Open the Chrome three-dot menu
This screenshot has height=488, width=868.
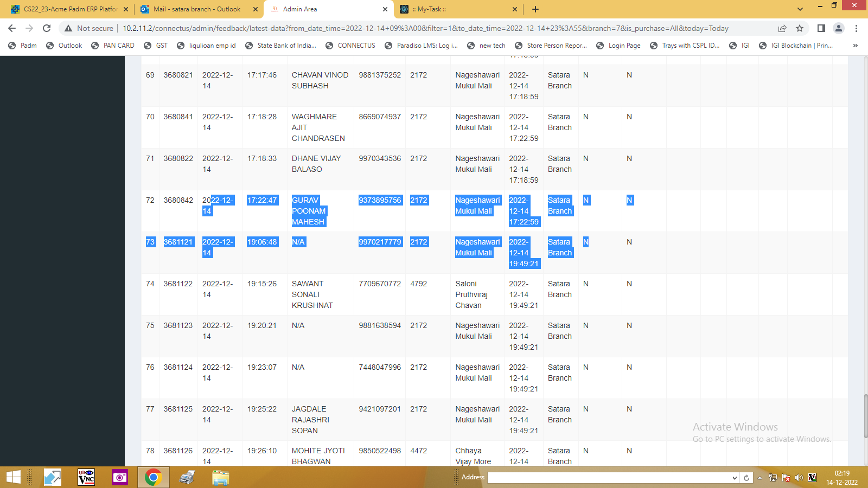(856, 28)
